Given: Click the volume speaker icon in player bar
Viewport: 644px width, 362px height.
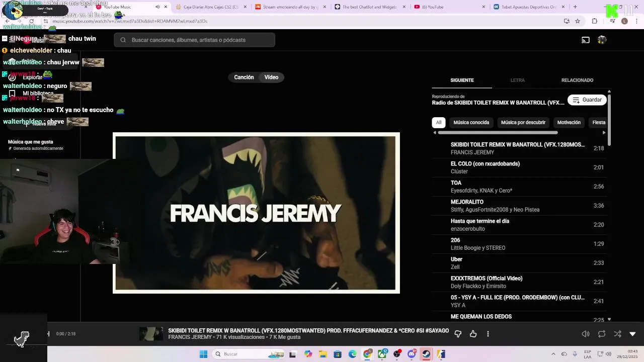Looking at the screenshot, I should (x=586, y=334).
